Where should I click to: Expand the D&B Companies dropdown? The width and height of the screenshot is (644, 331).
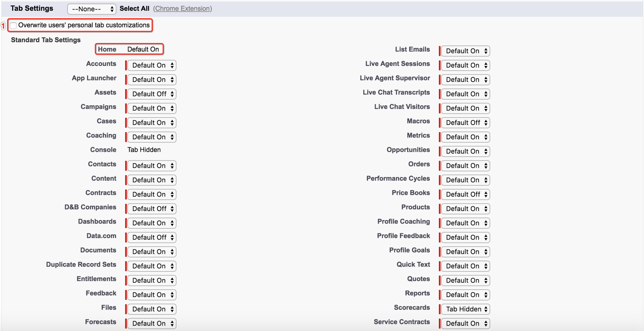pyautogui.click(x=152, y=209)
